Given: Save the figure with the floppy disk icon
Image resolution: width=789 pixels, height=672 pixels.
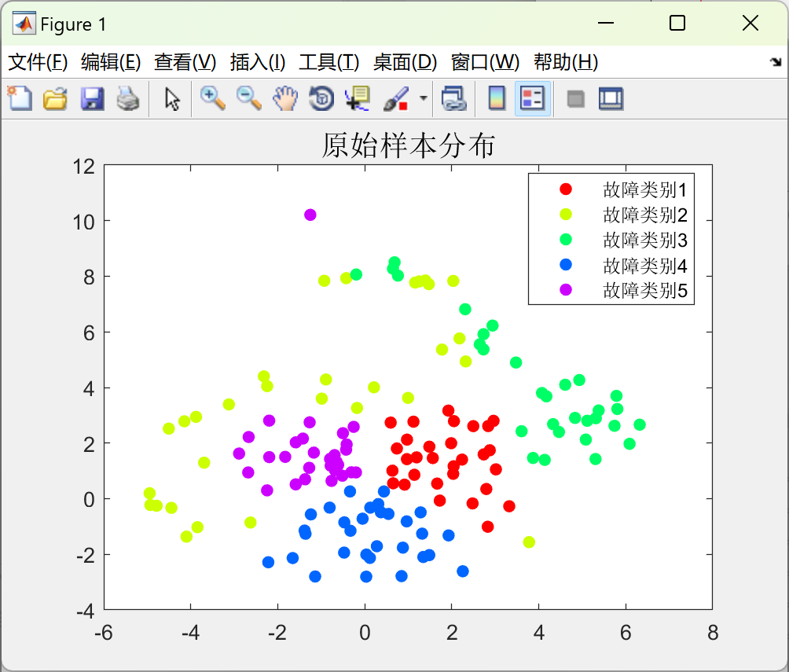Looking at the screenshot, I should (92, 98).
